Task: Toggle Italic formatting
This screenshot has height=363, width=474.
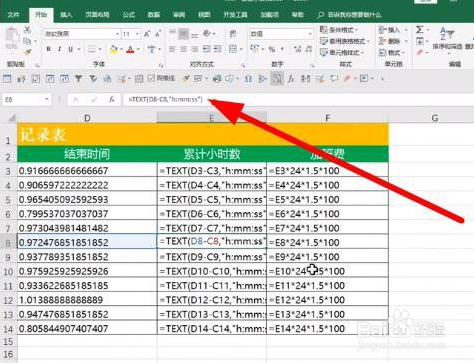Action: point(59,49)
